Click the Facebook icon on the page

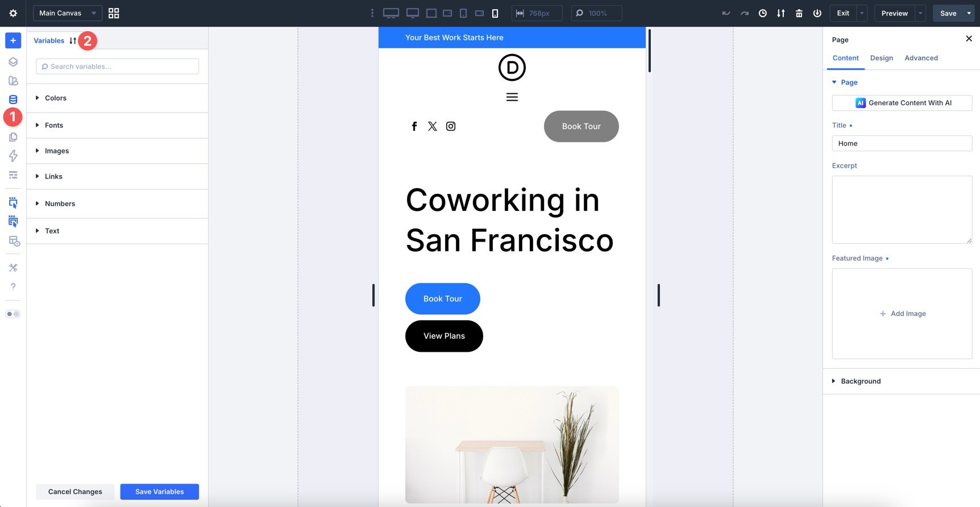coord(414,126)
